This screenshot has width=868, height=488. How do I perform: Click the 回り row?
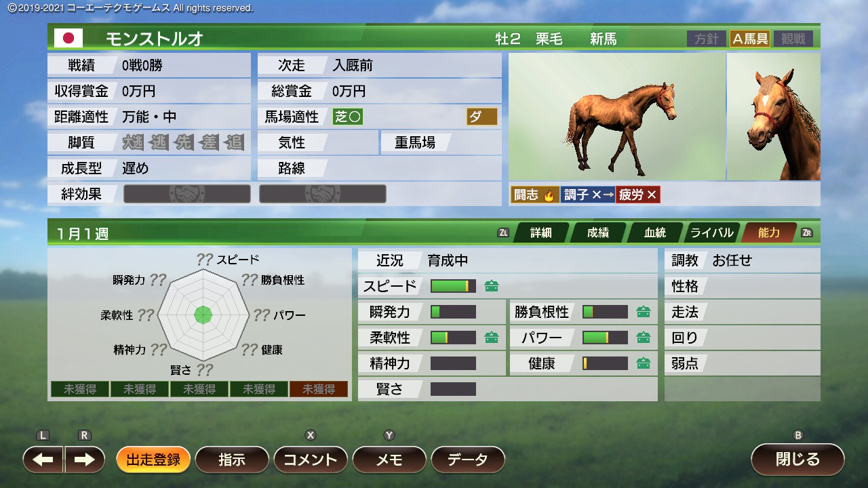pos(743,338)
